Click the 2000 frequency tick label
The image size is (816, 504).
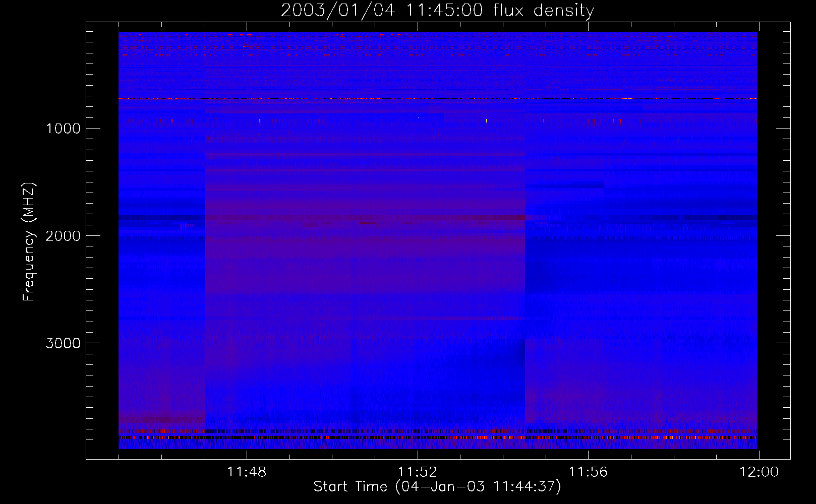(x=63, y=236)
